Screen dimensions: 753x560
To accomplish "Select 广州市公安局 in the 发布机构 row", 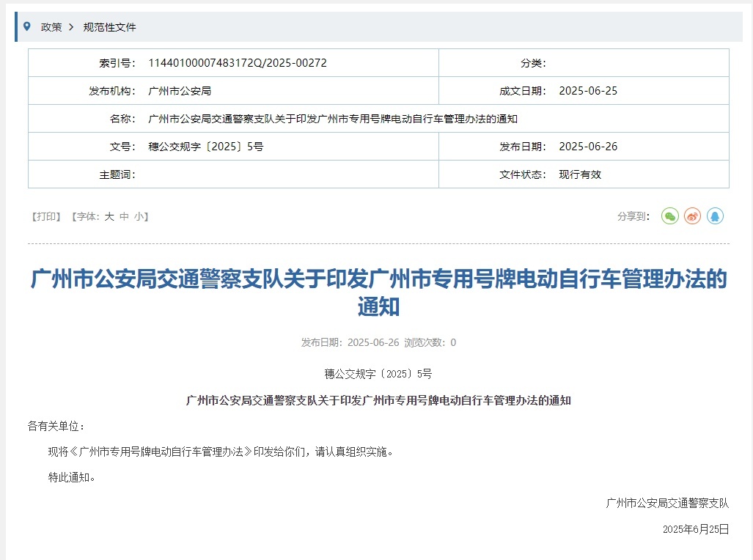I will 180,91.
